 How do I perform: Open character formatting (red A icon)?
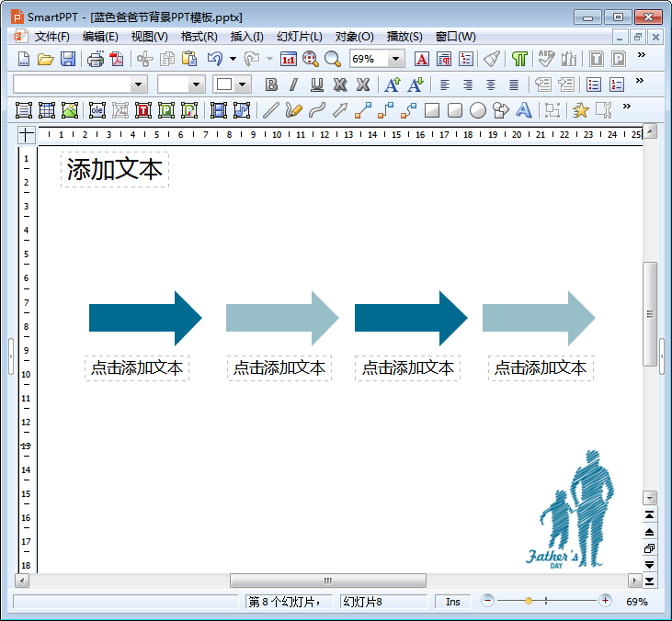click(422, 59)
